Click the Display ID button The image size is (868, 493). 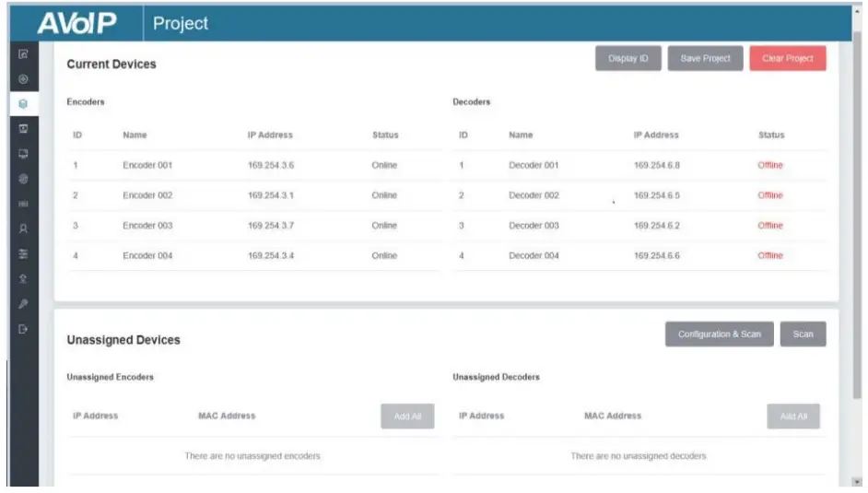tap(628, 58)
